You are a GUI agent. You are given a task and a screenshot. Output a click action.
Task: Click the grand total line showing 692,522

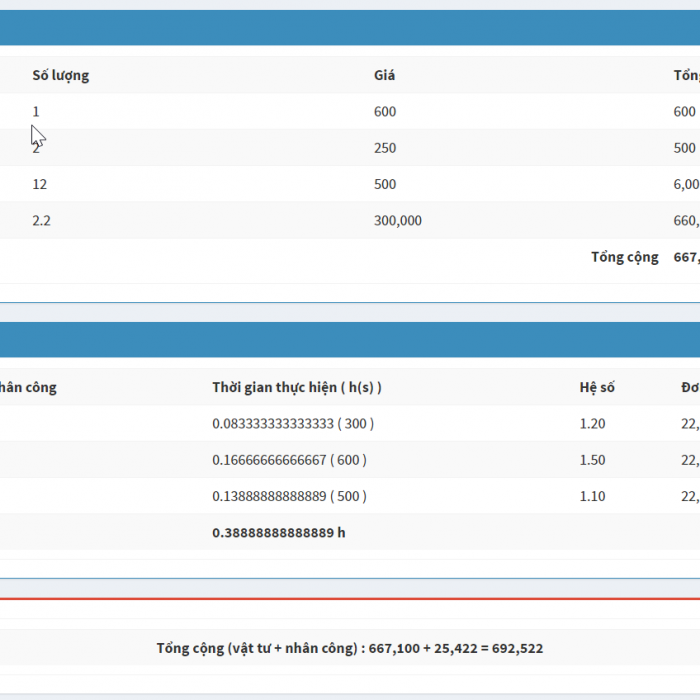click(350, 648)
